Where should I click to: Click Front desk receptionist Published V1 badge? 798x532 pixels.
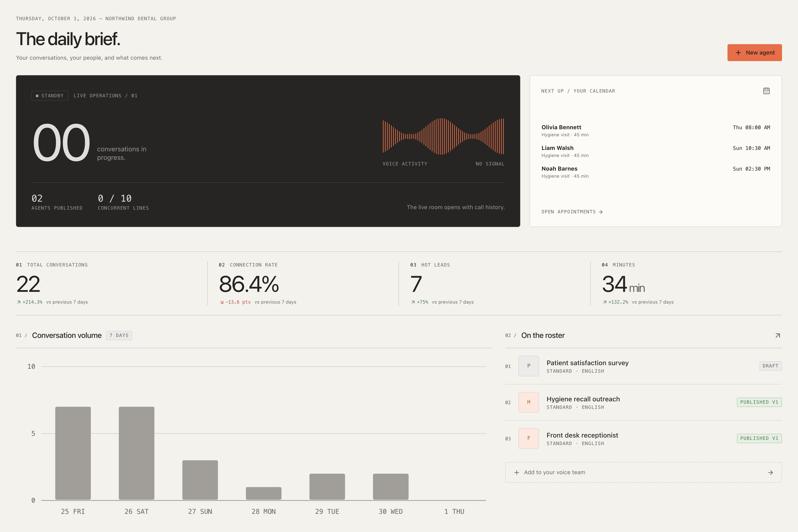click(759, 438)
